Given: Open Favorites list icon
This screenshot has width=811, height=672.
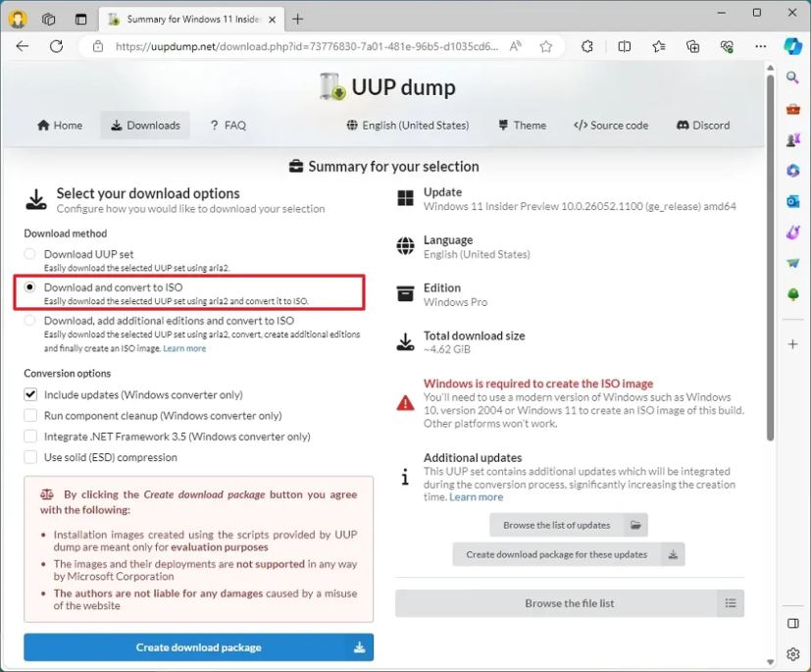Looking at the screenshot, I should [658, 46].
